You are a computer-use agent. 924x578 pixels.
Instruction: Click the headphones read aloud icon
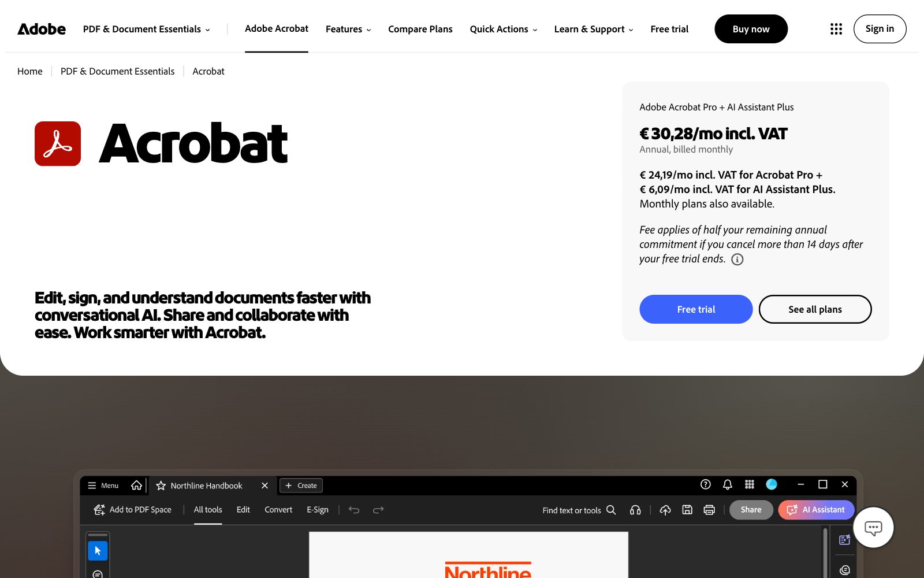click(x=635, y=510)
